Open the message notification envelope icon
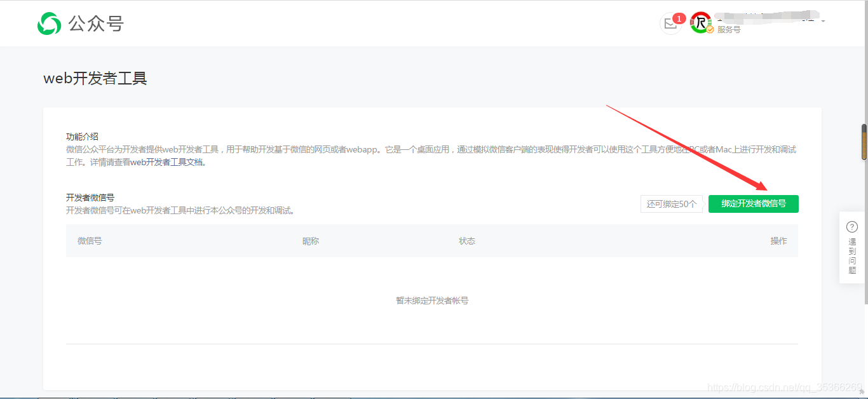The width and height of the screenshot is (868, 399). (670, 24)
